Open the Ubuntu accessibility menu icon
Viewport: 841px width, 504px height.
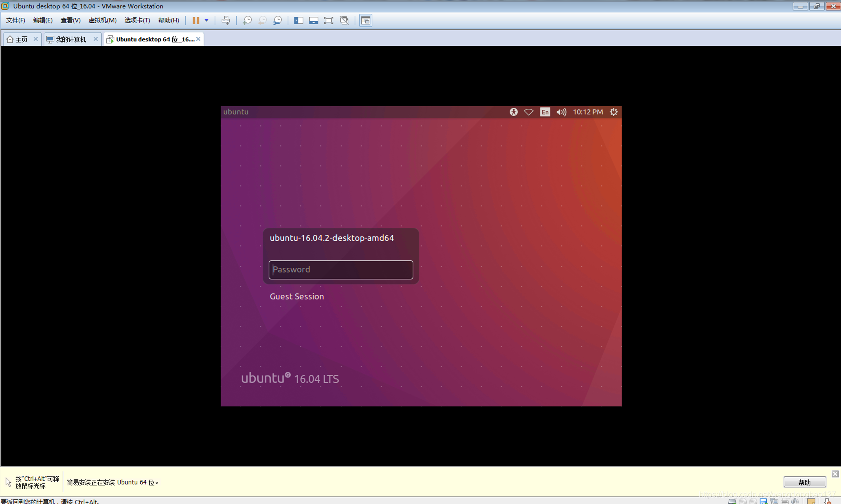pos(514,112)
